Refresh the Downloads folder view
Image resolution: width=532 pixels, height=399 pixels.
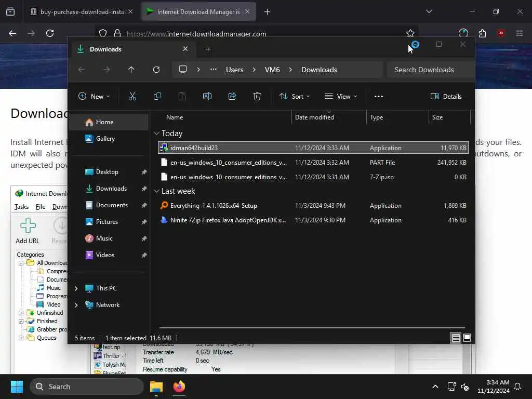pyautogui.click(x=156, y=70)
